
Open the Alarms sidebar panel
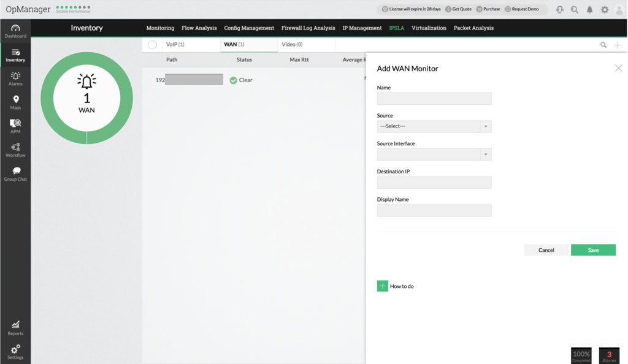15,78
